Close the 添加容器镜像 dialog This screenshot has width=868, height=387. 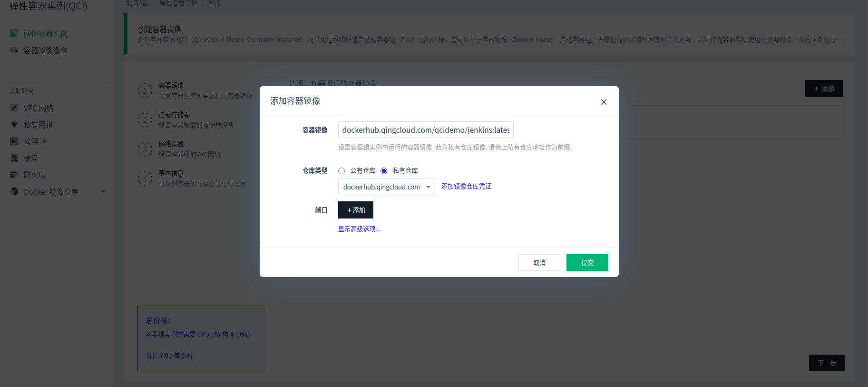604,102
